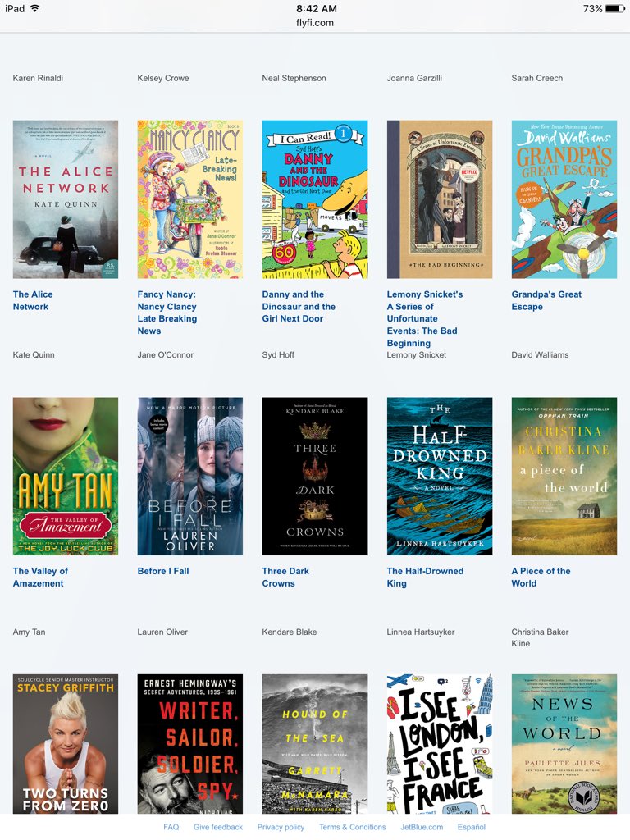Open the Amy Tan Valley of Amazement cover
The width and height of the screenshot is (630, 840).
point(66,477)
